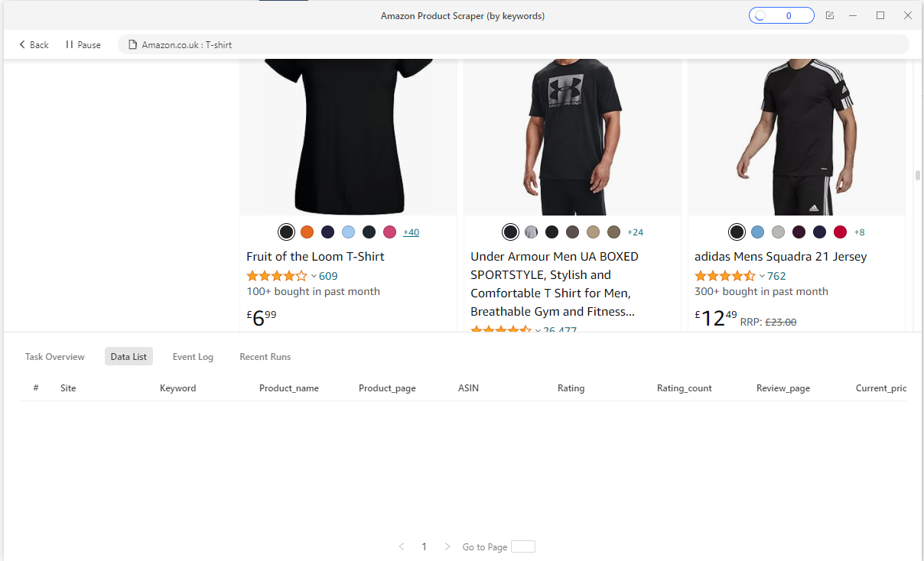Click the loading counter pill showing 0

coord(782,15)
